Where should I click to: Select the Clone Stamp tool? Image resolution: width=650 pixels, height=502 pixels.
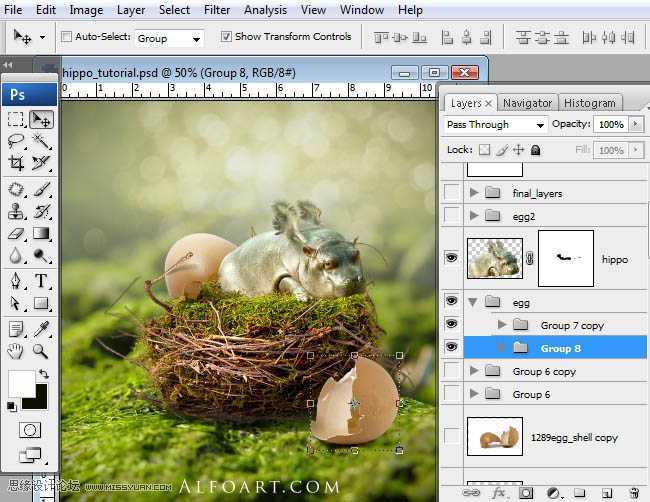[x=16, y=211]
